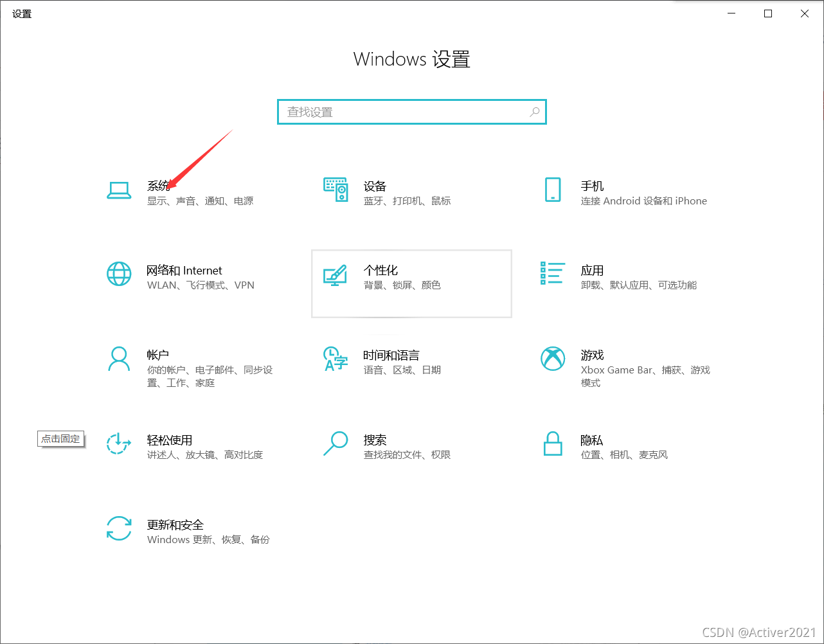Open the 帐户 settings title
The image size is (824, 644).
(x=158, y=355)
